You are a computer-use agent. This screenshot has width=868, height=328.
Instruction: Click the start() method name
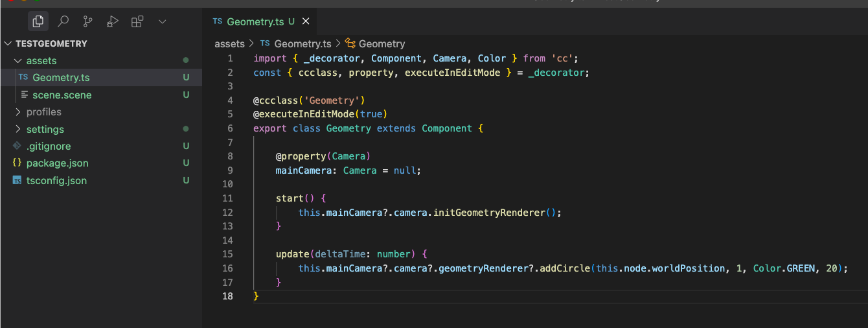pos(290,198)
